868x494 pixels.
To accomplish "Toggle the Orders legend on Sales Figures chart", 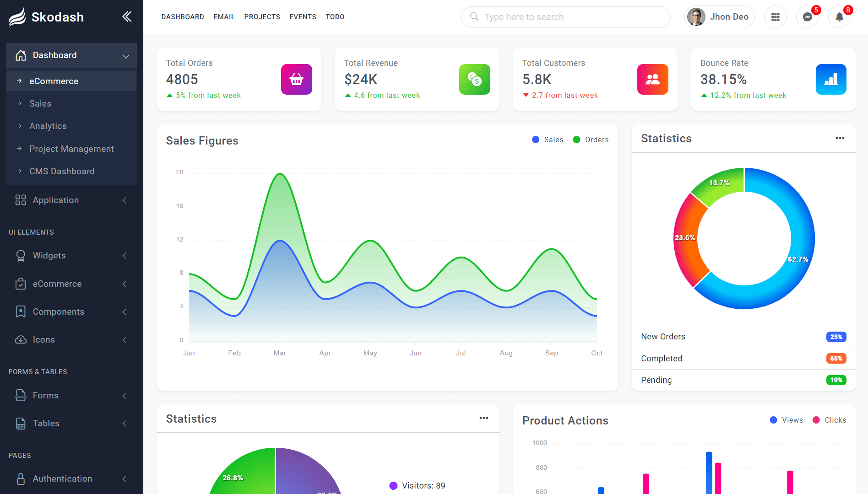I will click(x=591, y=140).
